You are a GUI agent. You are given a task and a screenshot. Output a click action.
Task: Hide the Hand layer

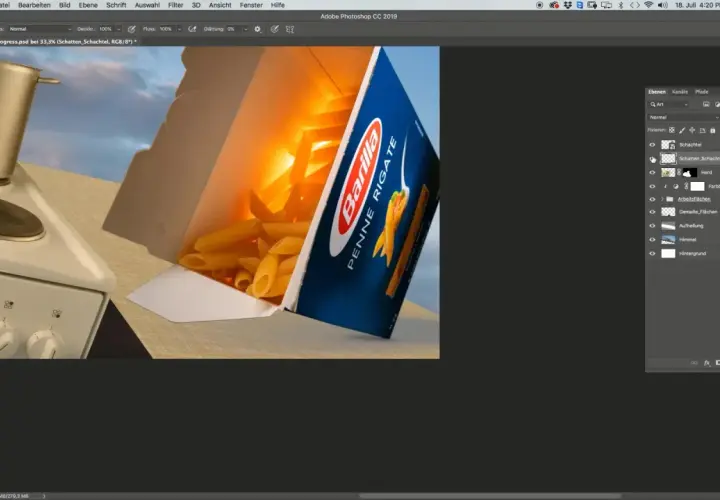tap(652, 173)
